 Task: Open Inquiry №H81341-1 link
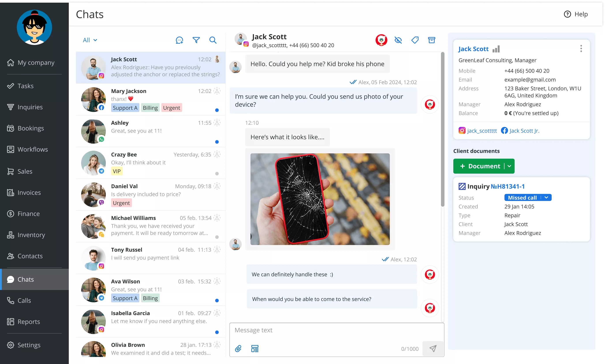pyautogui.click(x=508, y=186)
